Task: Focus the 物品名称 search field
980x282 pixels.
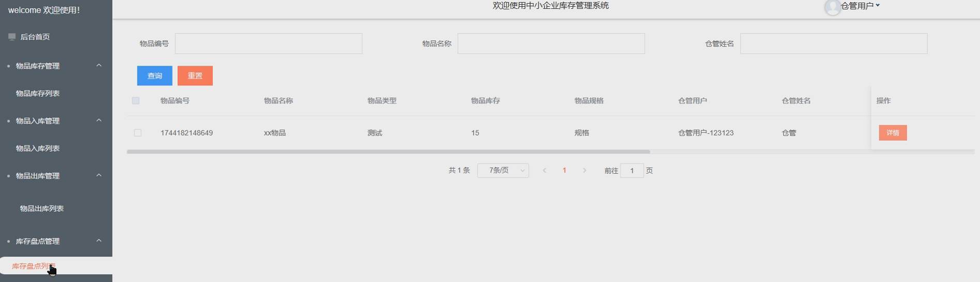Action: point(551,43)
